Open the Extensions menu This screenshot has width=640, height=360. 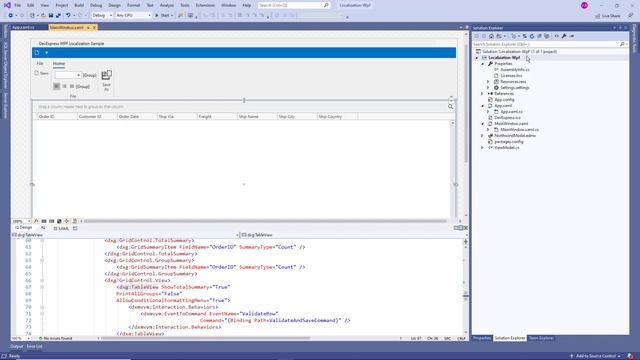click(x=205, y=5)
